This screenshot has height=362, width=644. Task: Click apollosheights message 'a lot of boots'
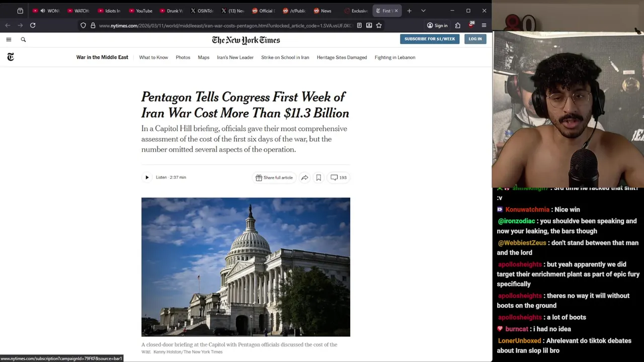pyautogui.click(x=567, y=317)
